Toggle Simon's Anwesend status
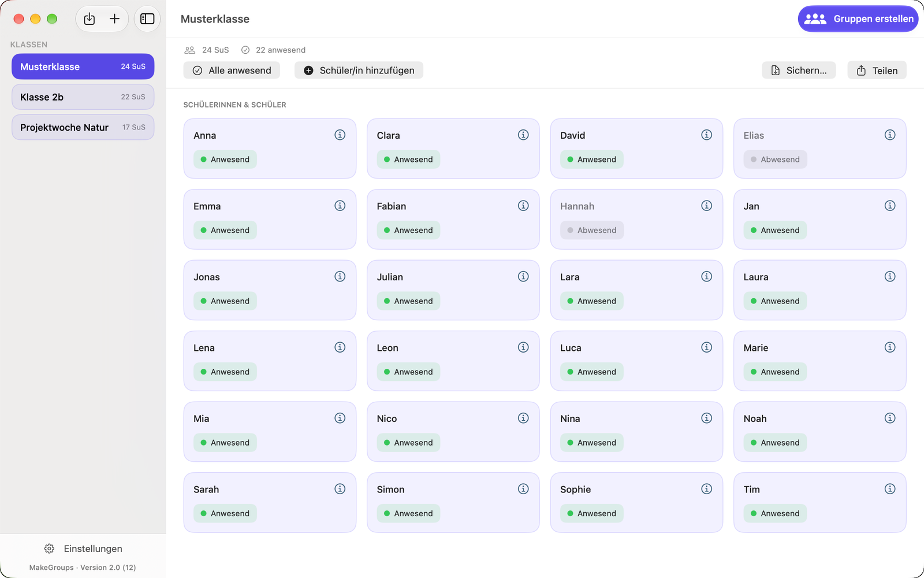924x578 pixels. pos(408,513)
